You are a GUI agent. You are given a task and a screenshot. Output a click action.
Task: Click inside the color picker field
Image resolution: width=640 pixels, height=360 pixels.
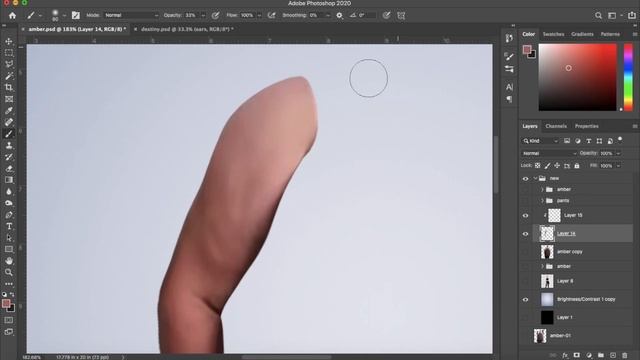pos(578,77)
